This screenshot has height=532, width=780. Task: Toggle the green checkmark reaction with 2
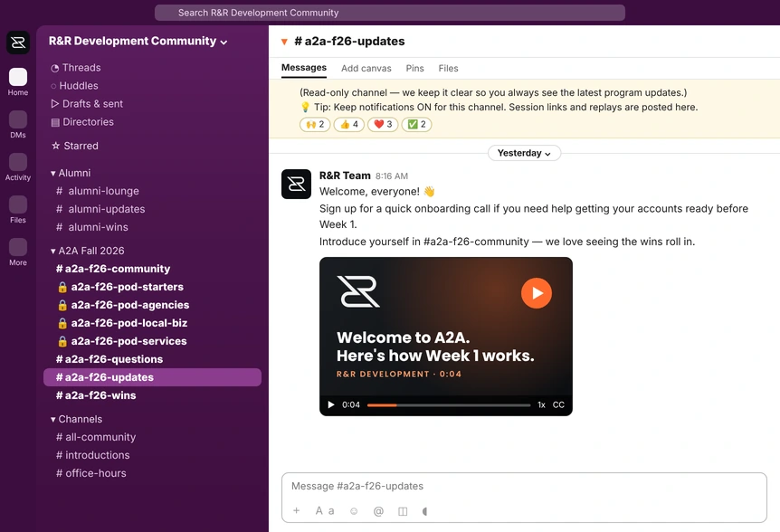pos(416,124)
